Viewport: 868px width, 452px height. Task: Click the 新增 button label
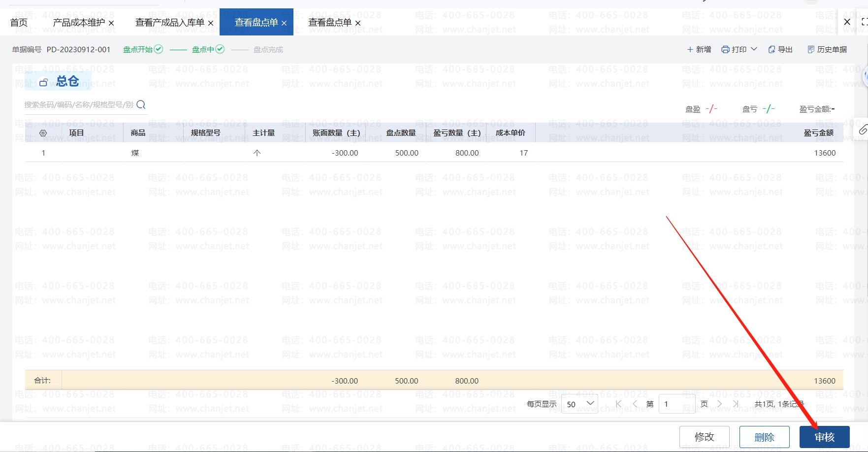pyautogui.click(x=704, y=50)
